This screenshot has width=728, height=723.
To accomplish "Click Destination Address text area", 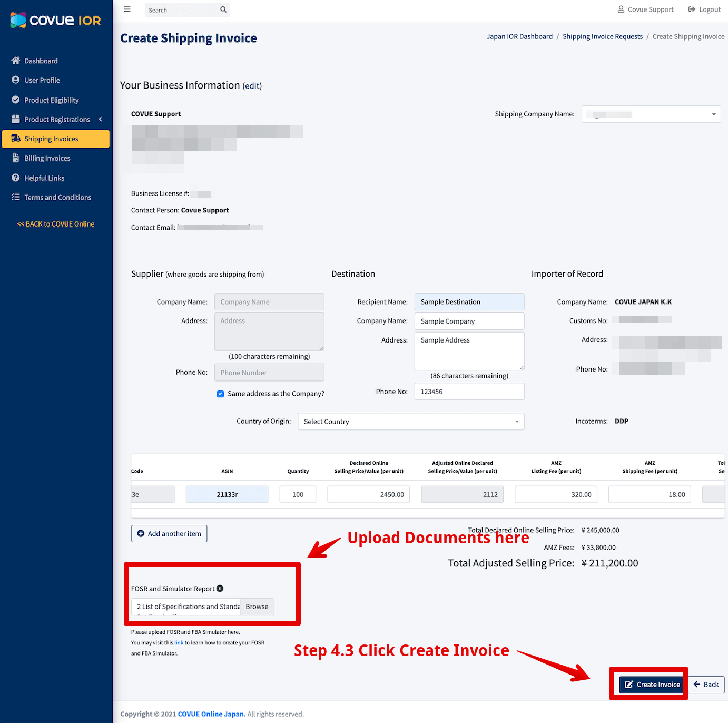I will [469, 351].
